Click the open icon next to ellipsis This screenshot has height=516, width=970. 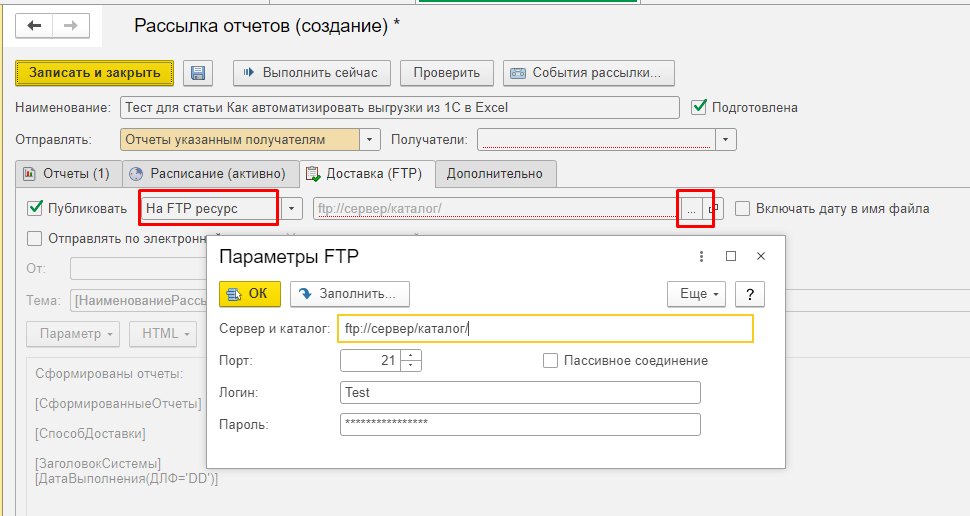[x=713, y=209]
